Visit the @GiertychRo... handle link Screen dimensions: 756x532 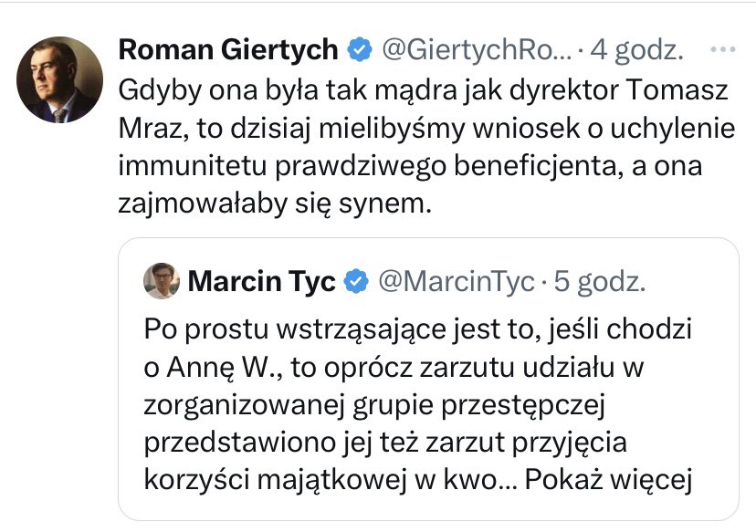(x=477, y=49)
